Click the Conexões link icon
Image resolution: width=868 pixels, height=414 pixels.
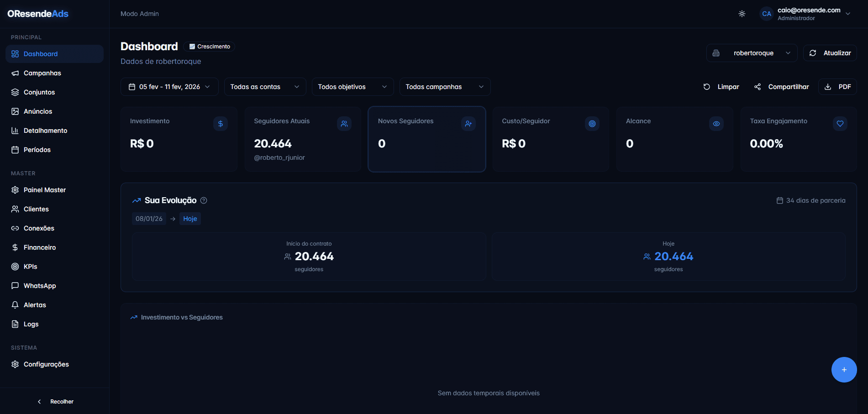(15, 228)
